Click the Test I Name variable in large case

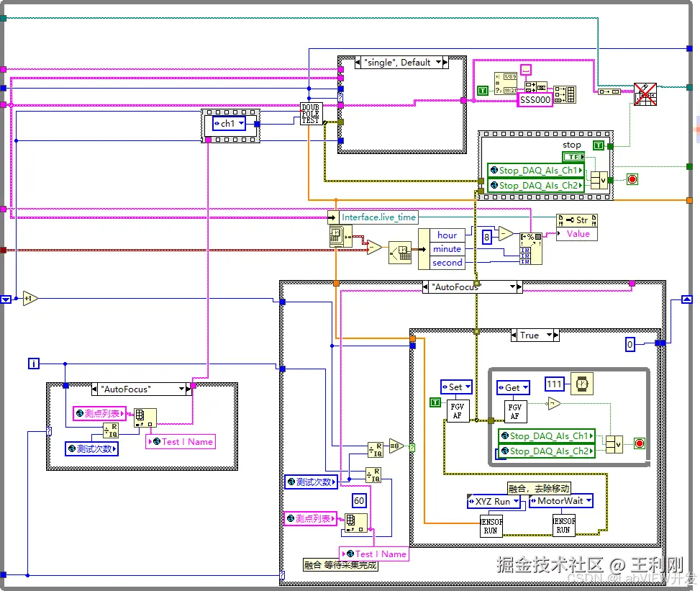point(374,554)
